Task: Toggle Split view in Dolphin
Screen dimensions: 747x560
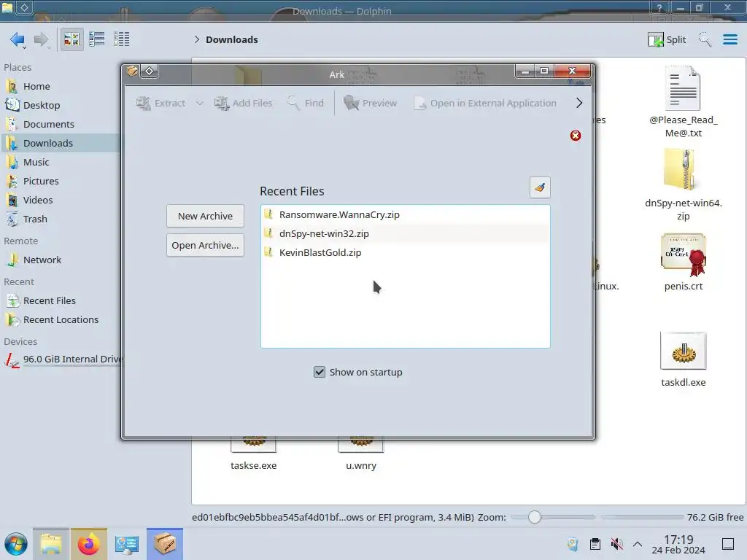Action: tap(667, 39)
